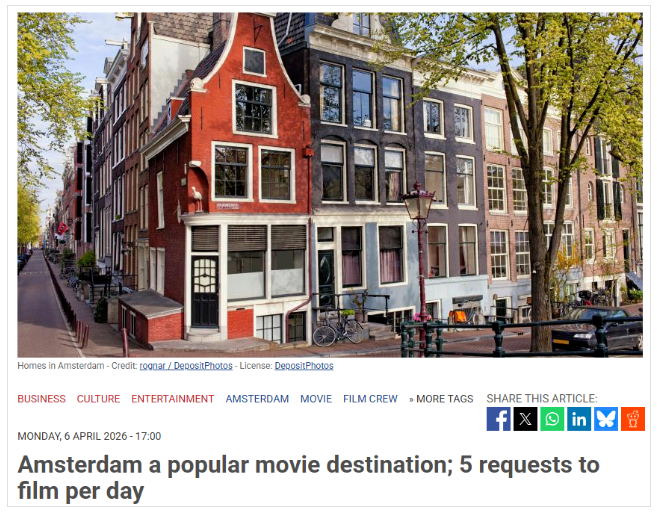Select the Film Crew tag
The height and width of the screenshot is (512, 657).
pos(370,399)
